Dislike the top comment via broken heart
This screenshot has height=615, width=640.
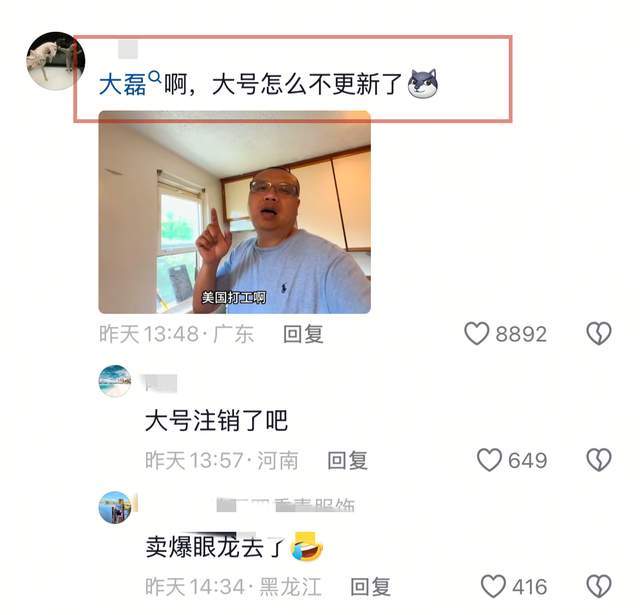[x=599, y=333]
